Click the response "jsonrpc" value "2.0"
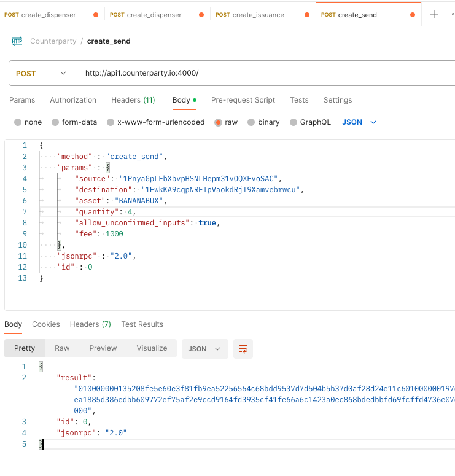The height and width of the screenshot is (476, 455). click(x=116, y=432)
